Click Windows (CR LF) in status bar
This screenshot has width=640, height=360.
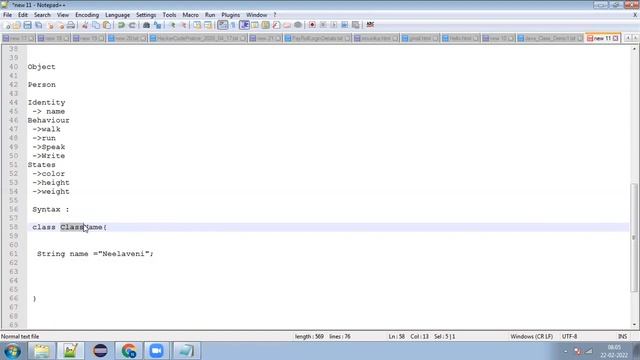coord(531,336)
